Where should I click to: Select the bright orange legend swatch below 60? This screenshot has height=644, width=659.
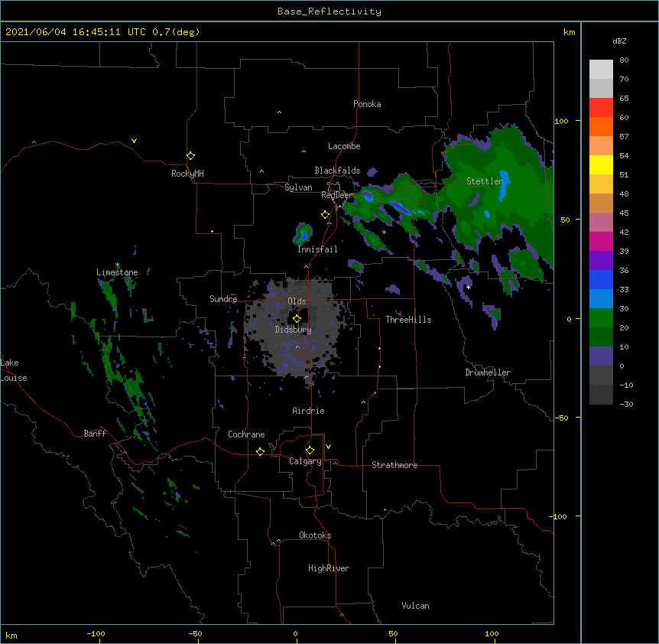[601, 126]
